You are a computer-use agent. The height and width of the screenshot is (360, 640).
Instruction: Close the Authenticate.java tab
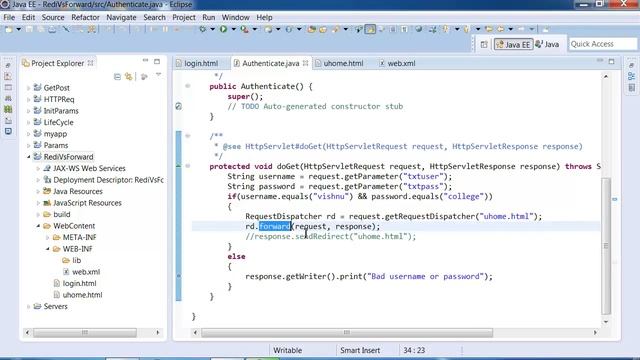305,63
